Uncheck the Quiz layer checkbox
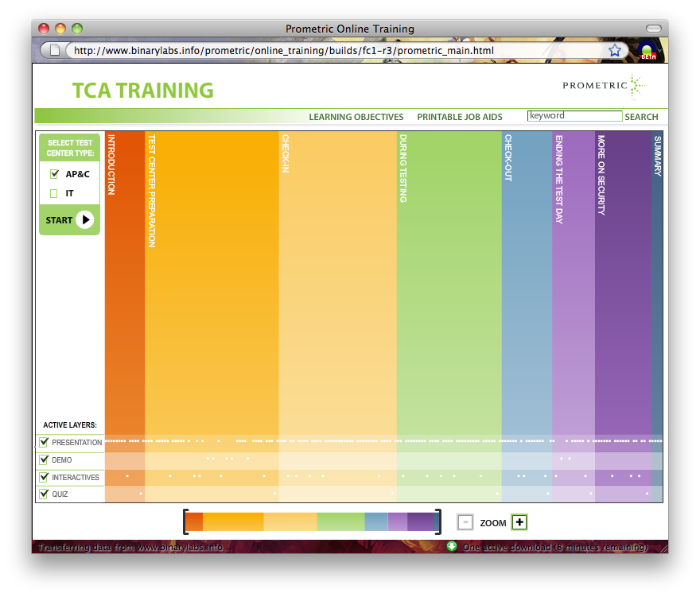 (x=44, y=494)
